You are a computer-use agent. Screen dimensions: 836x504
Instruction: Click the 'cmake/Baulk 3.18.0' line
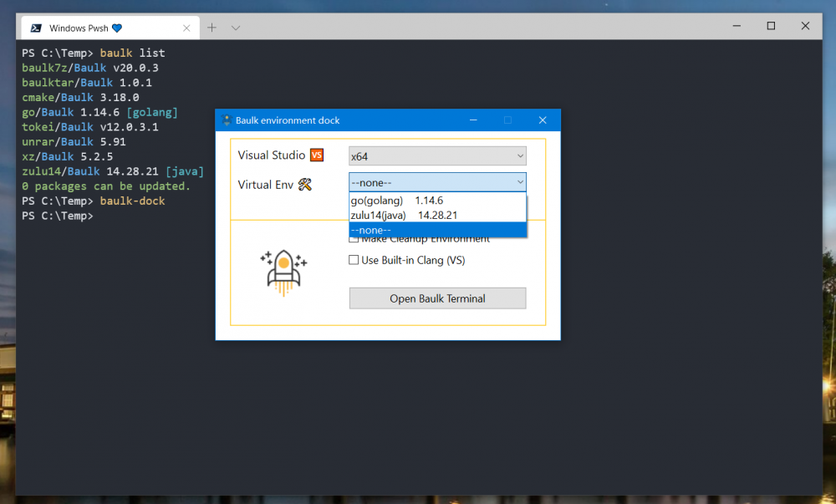click(80, 98)
